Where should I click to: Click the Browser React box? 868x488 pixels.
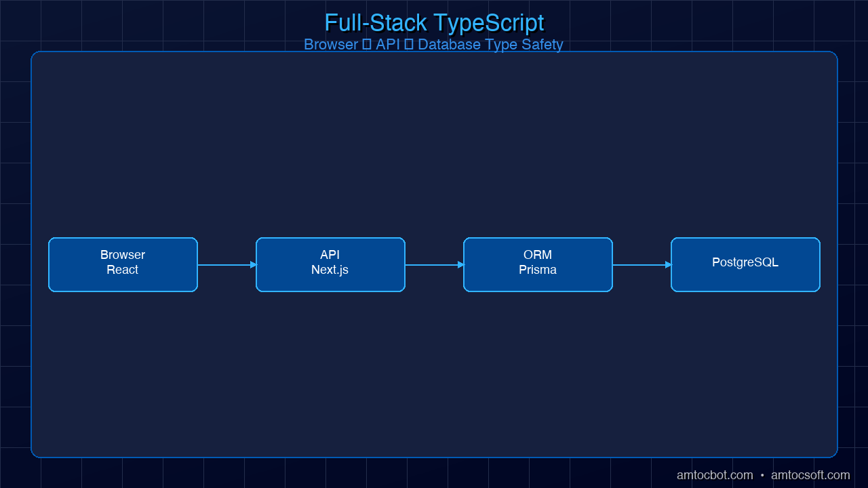click(x=123, y=264)
